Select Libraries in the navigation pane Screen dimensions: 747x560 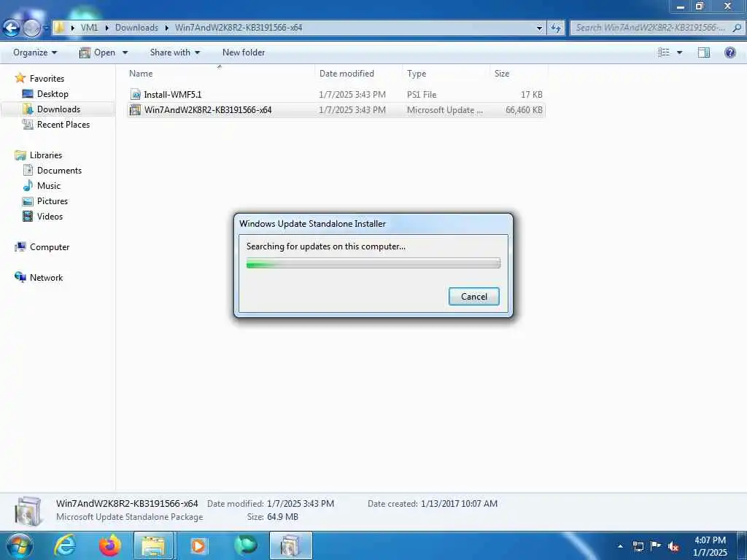[46, 155]
